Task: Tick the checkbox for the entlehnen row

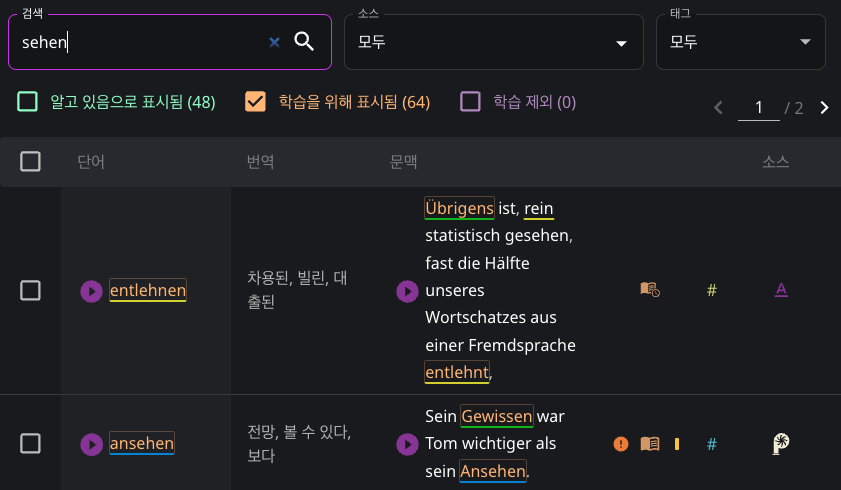Action: (x=30, y=291)
